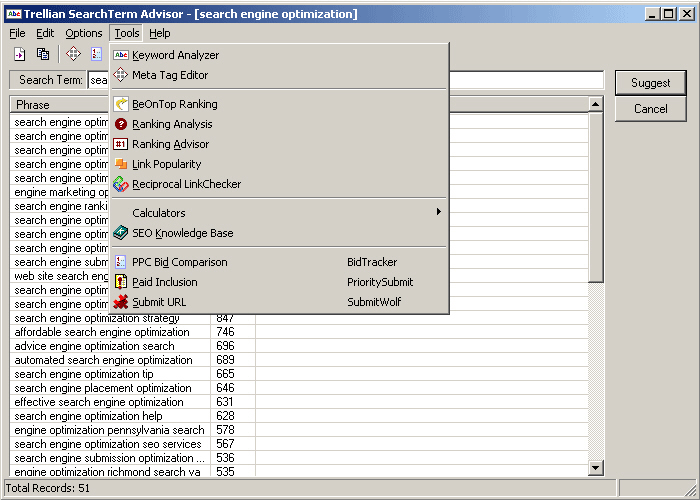This screenshot has width=700, height=500.
Task: Click the Link Popularity orange icon
Action: click(x=121, y=164)
